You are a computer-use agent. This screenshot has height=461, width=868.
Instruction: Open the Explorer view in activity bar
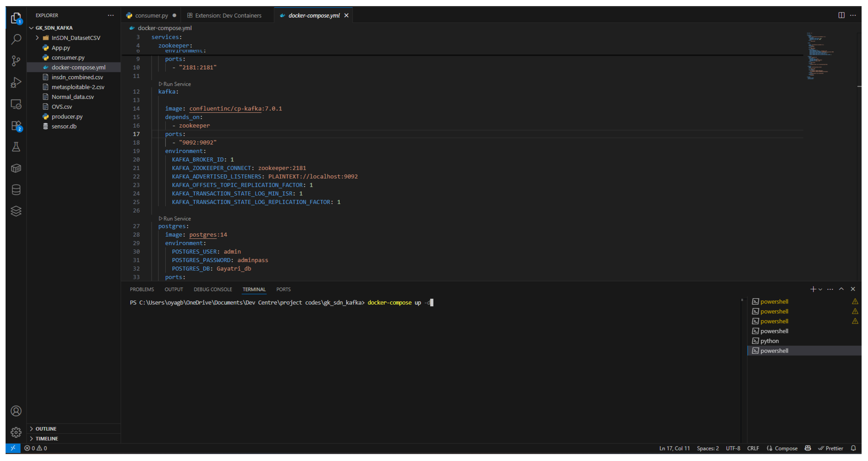[x=16, y=18]
